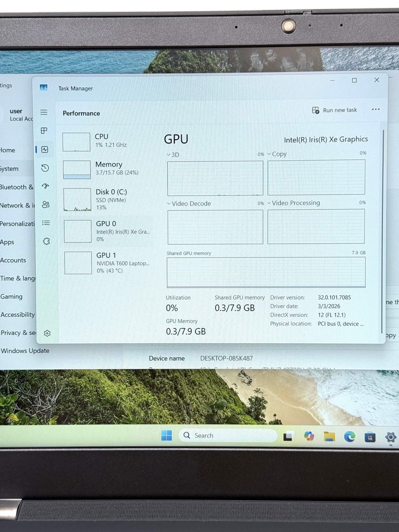Maximize the Task Manager window

(x=354, y=80)
